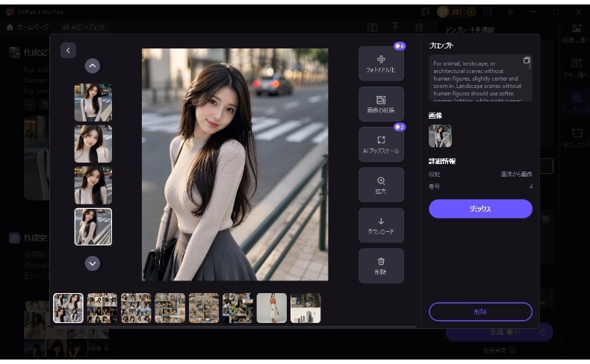Open the テキ… tool in the right sidebar
590x364 pixels.
tap(576, 68)
